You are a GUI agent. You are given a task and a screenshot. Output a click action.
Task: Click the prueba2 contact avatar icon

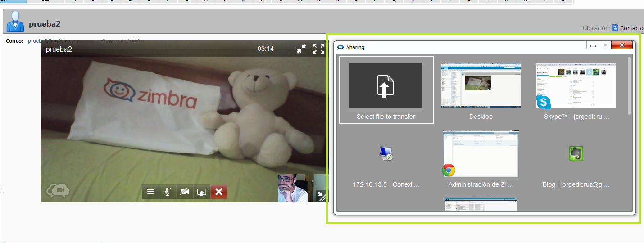point(15,21)
